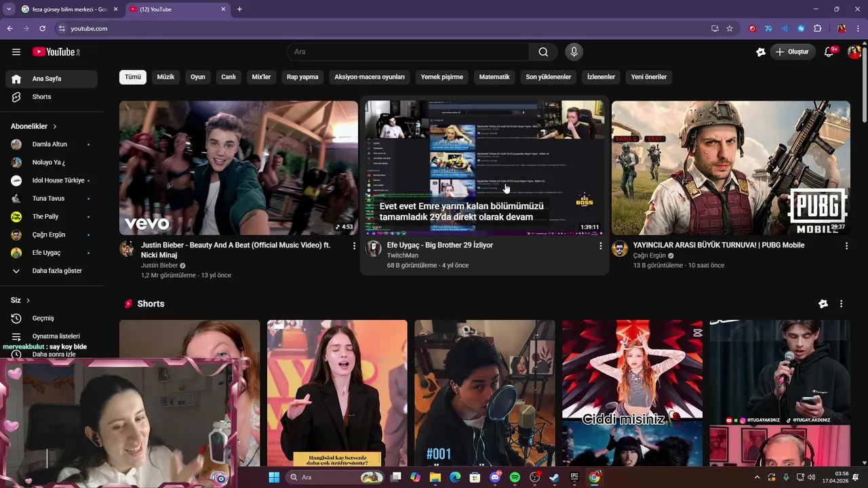Click the star icon left of Oluştur

tap(761, 52)
